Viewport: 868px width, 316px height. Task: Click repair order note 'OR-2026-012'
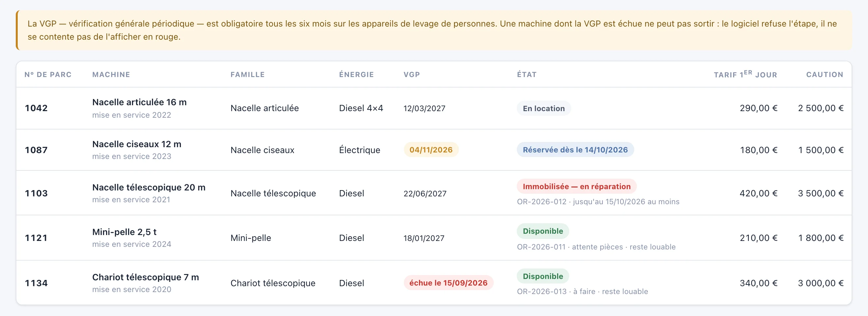(541, 202)
